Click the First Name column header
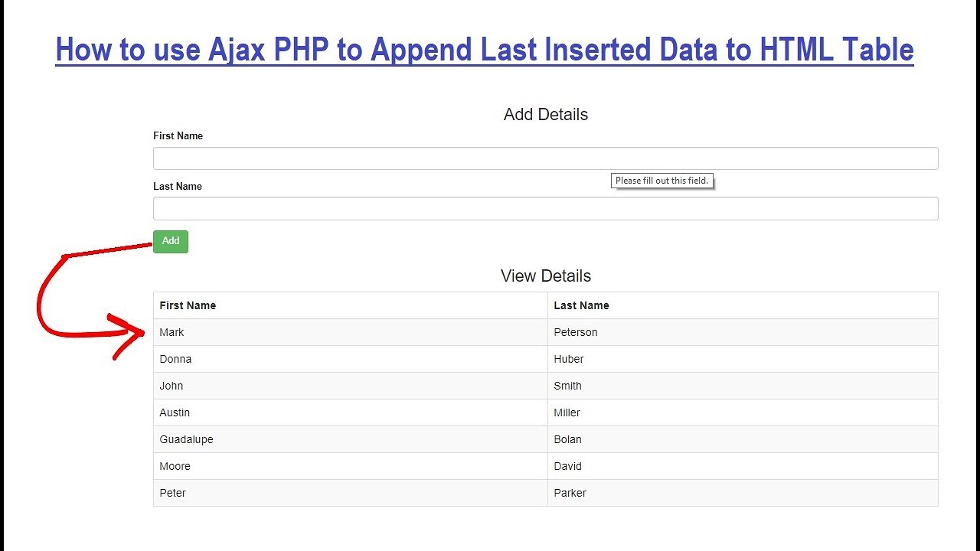The width and height of the screenshot is (980, 551). click(188, 305)
